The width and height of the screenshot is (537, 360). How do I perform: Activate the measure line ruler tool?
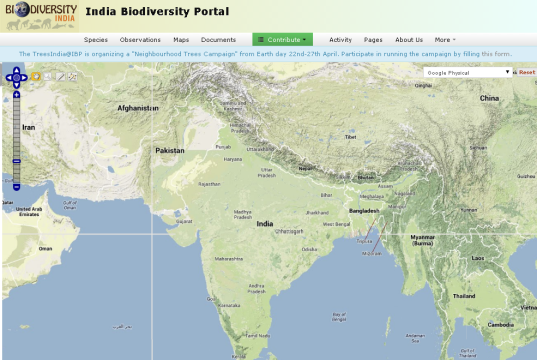(60, 76)
